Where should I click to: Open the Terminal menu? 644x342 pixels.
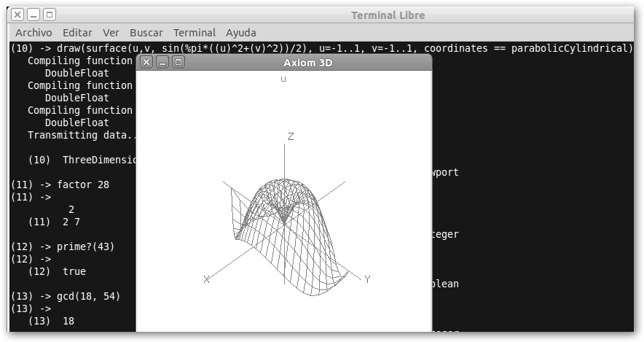click(195, 33)
